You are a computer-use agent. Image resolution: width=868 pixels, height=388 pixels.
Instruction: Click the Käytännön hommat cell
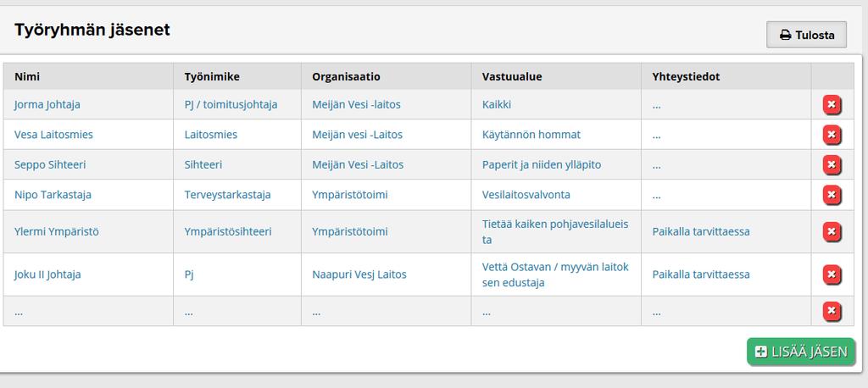pos(531,135)
